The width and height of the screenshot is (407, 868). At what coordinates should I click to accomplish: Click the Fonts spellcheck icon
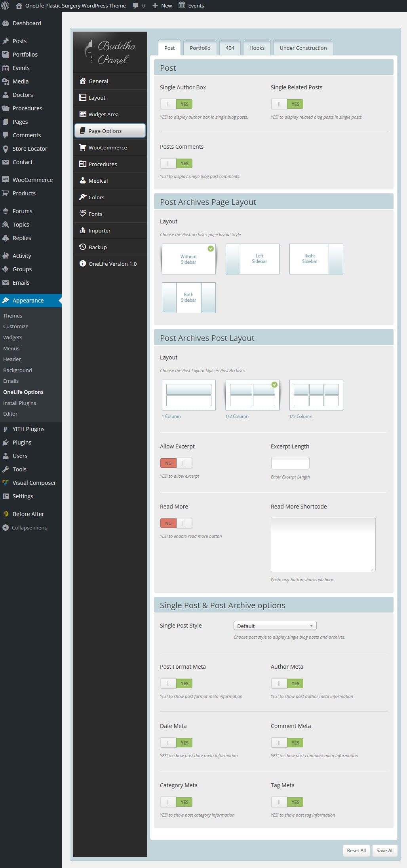pyautogui.click(x=82, y=214)
